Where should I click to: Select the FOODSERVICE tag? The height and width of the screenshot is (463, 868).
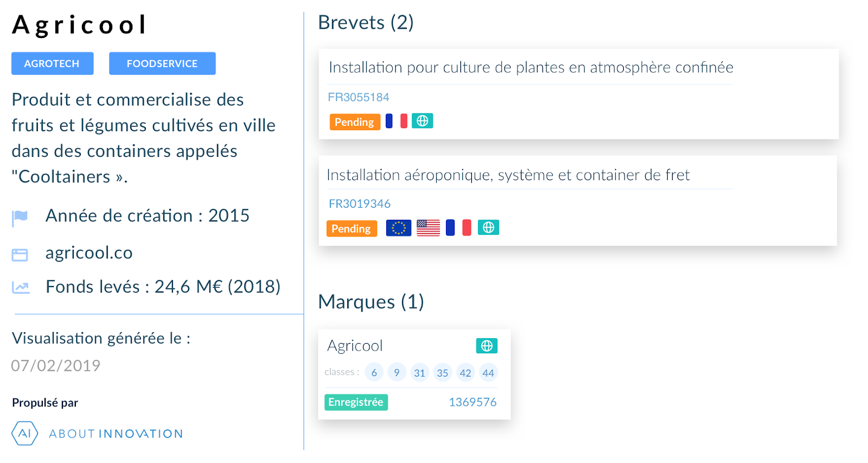[162, 64]
